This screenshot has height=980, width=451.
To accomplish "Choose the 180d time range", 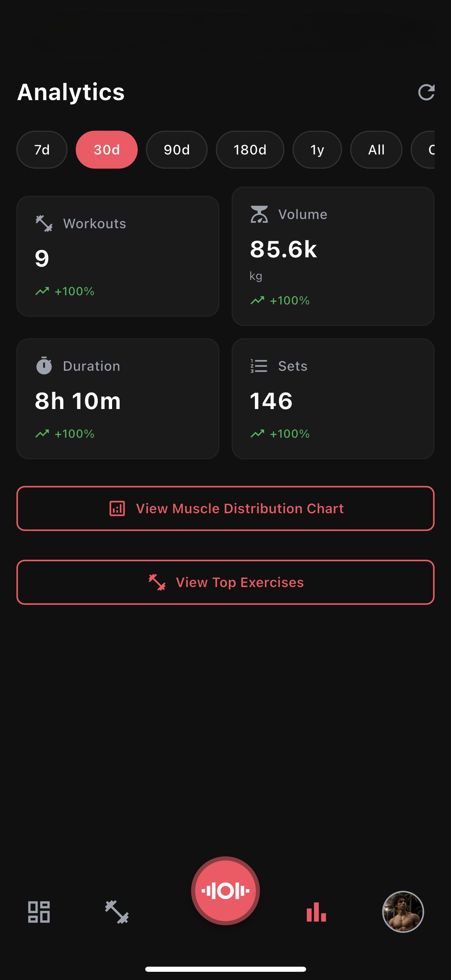I will (x=250, y=150).
